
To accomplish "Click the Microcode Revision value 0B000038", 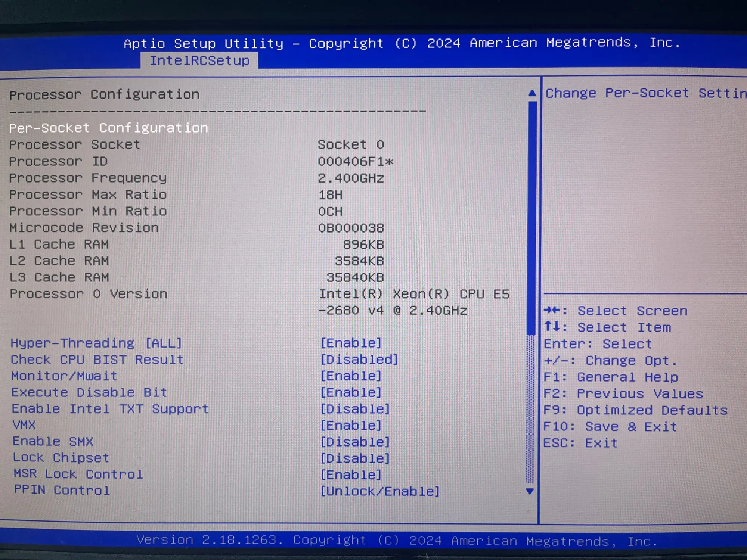I will tap(351, 228).
